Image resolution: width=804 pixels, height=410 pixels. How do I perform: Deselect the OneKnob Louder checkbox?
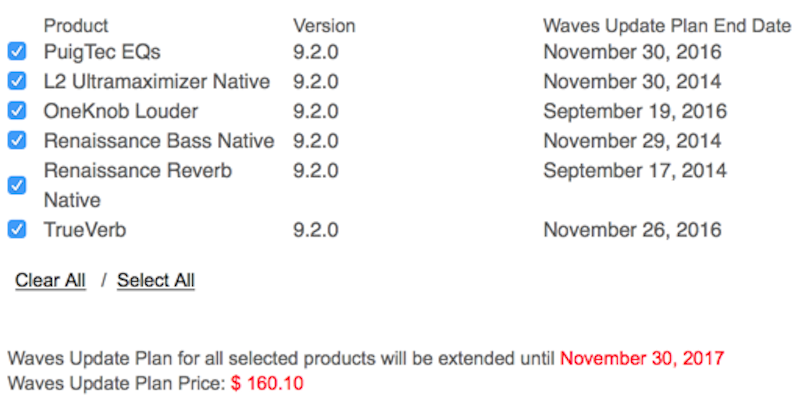point(17,111)
